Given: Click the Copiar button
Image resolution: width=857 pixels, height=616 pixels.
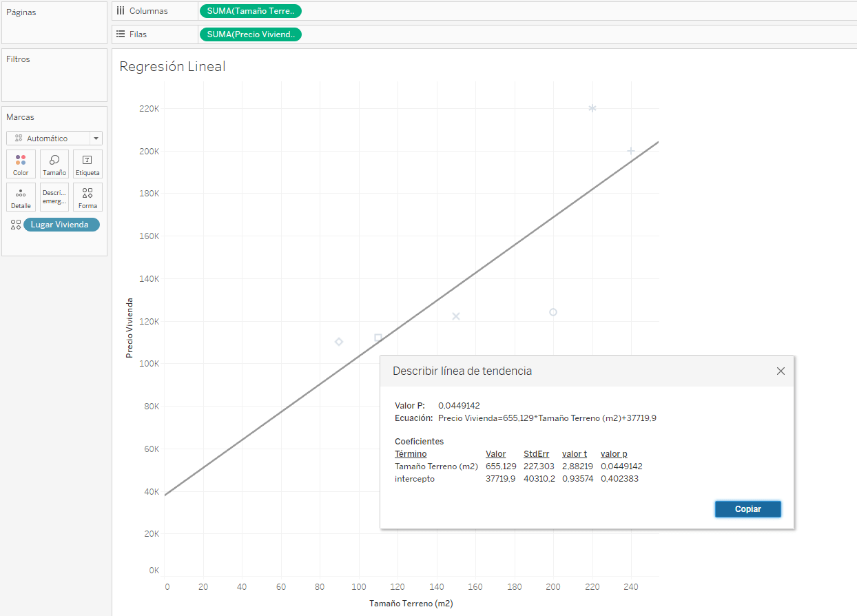Looking at the screenshot, I should [x=748, y=509].
